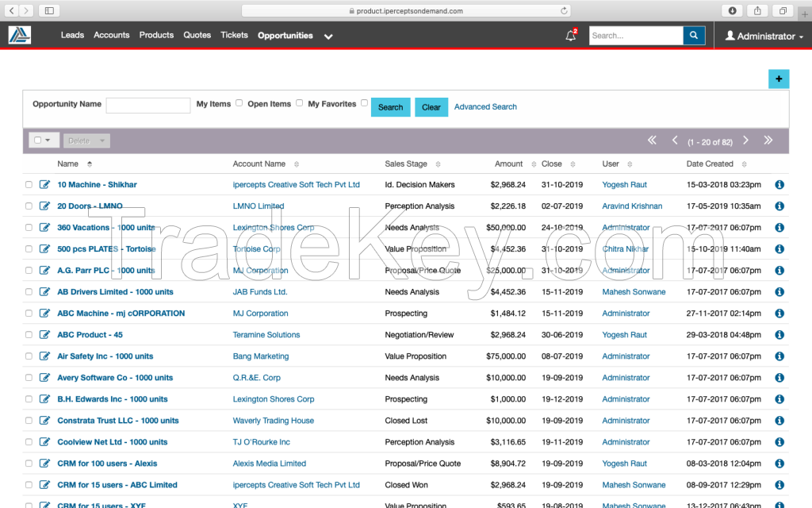Open info icon for 20 Doors - LMNO

[779, 206]
